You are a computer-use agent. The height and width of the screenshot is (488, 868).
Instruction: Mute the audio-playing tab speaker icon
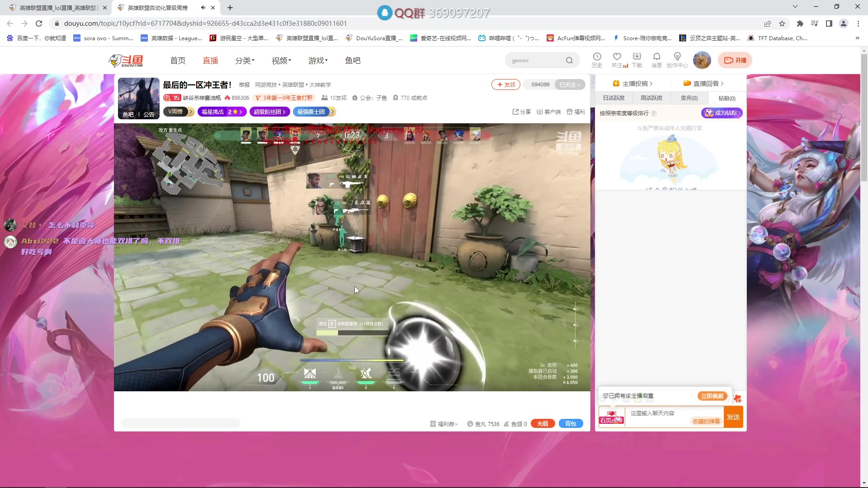(x=203, y=8)
